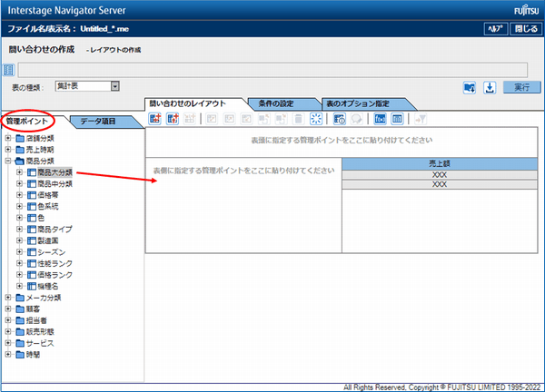Viewport: 545px width, 392px height.
Task: Click the blue table view icon beside f(x)
Action: pos(397,119)
